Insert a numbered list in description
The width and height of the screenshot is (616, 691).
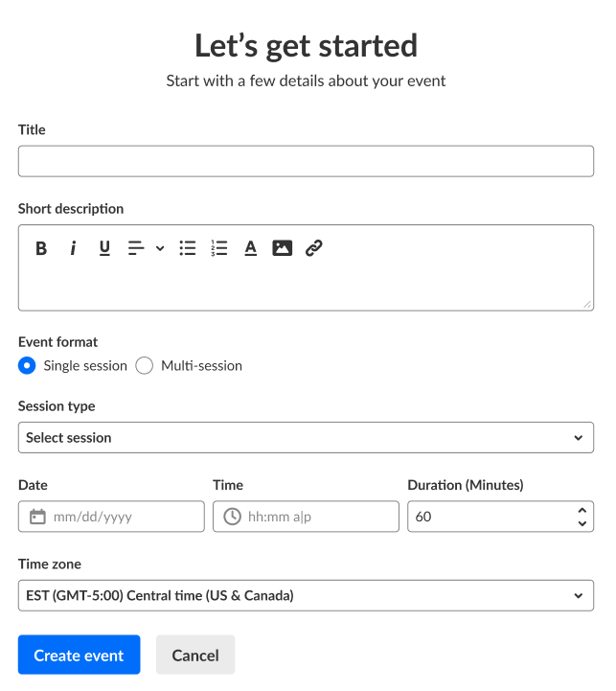tap(219, 248)
